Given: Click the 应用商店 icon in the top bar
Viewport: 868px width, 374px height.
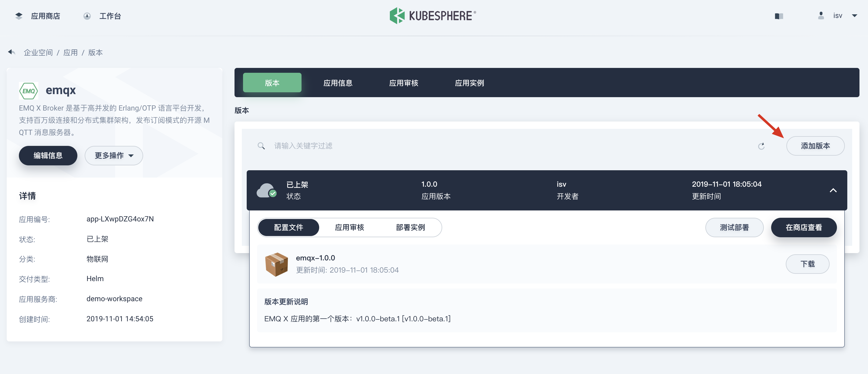Looking at the screenshot, I should click(19, 16).
